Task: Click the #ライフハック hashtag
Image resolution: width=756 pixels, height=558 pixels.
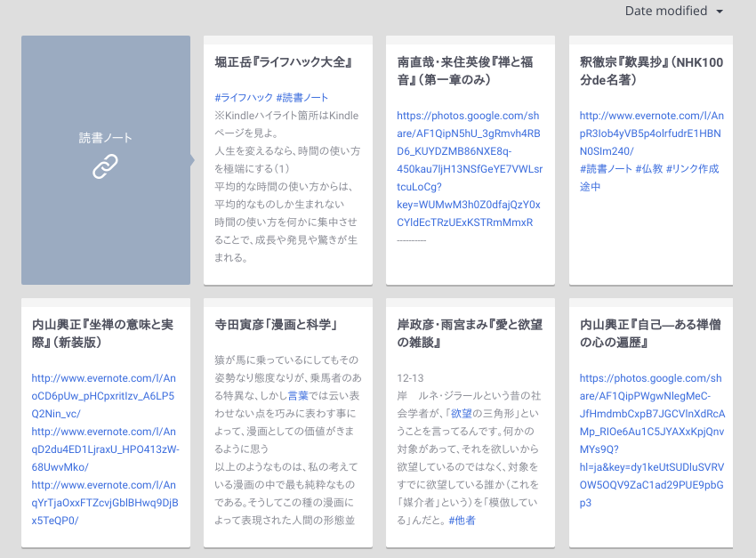Action: 244,97
